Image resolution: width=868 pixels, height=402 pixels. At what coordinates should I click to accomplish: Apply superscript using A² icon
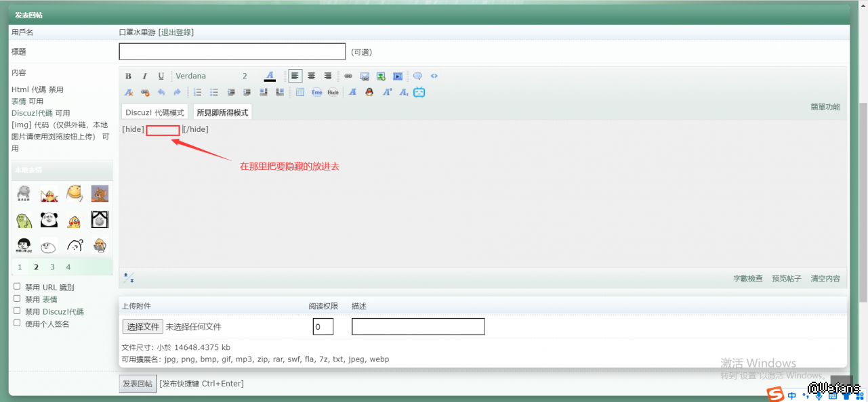pos(387,92)
